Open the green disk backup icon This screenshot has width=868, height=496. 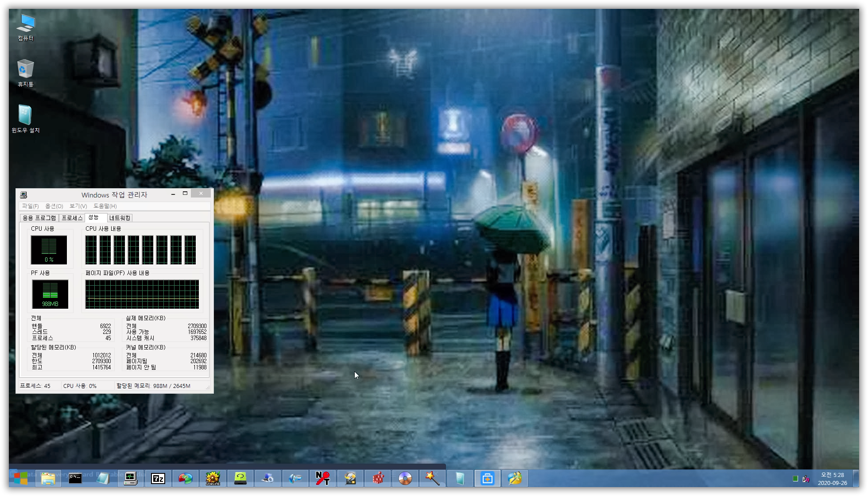pyautogui.click(x=240, y=478)
